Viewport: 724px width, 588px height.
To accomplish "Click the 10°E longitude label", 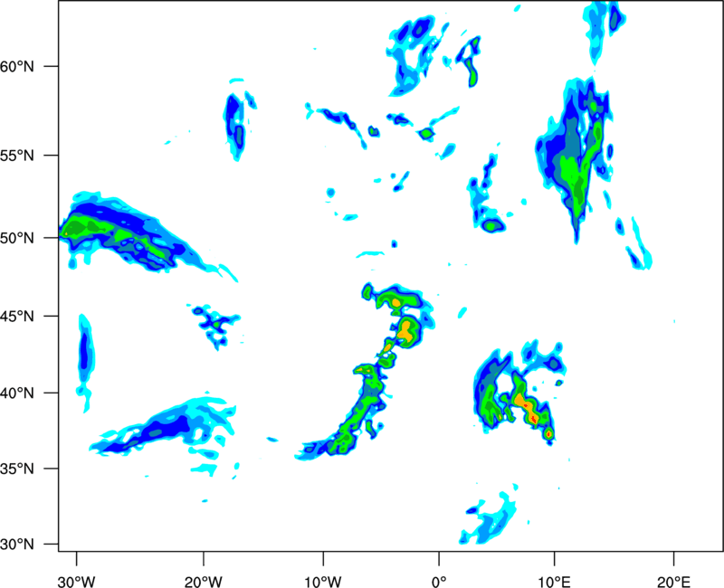I will 554,582.
